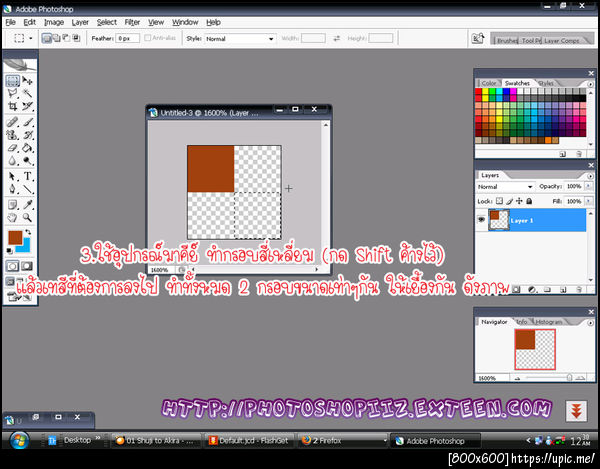Click delete layer trash icon in Layers panel
This screenshot has width=600, height=469.
(x=579, y=290)
